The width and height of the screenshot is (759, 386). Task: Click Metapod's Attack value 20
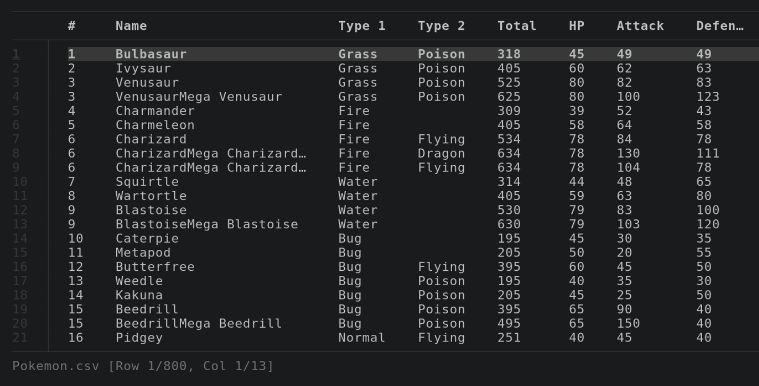pyautogui.click(x=624, y=252)
